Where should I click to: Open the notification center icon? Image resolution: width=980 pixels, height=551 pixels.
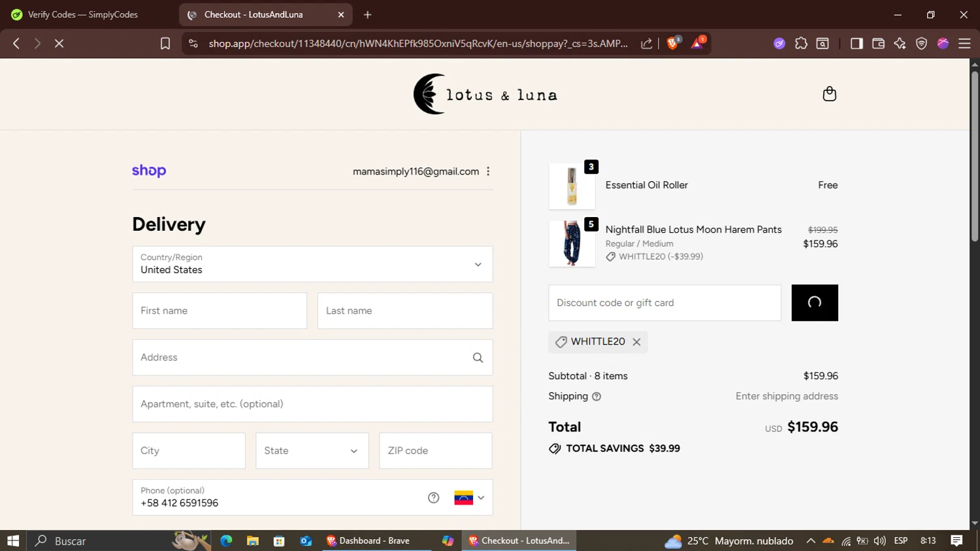click(956, 541)
